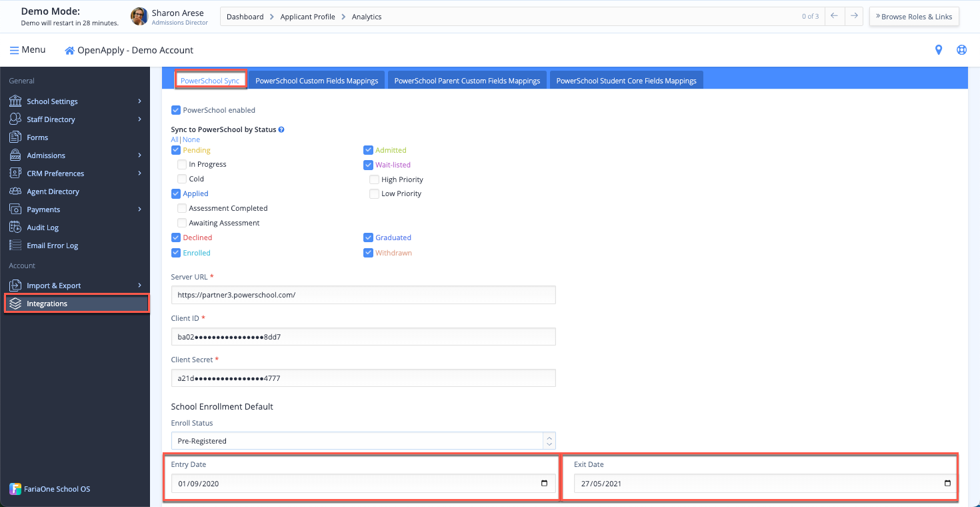Click the CRM Preferences icon
980x507 pixels.
tap(15, 173)
